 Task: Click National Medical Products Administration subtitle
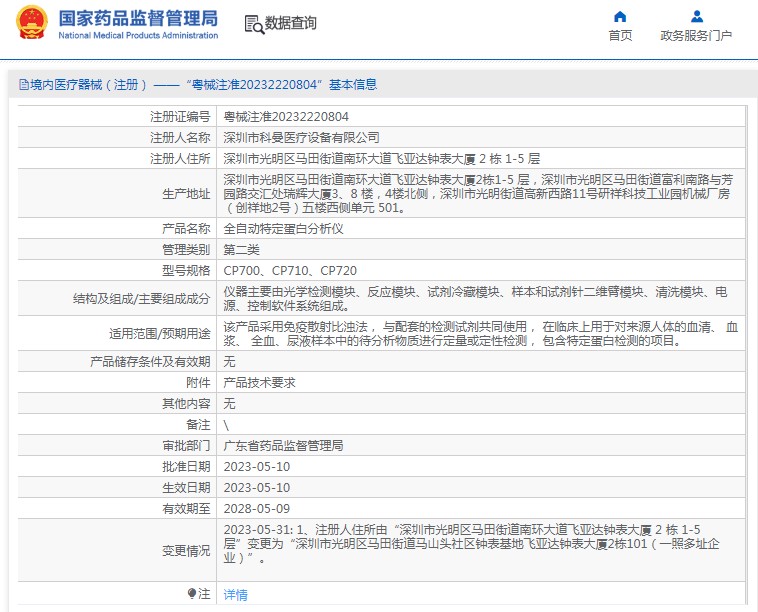point(138,35)
